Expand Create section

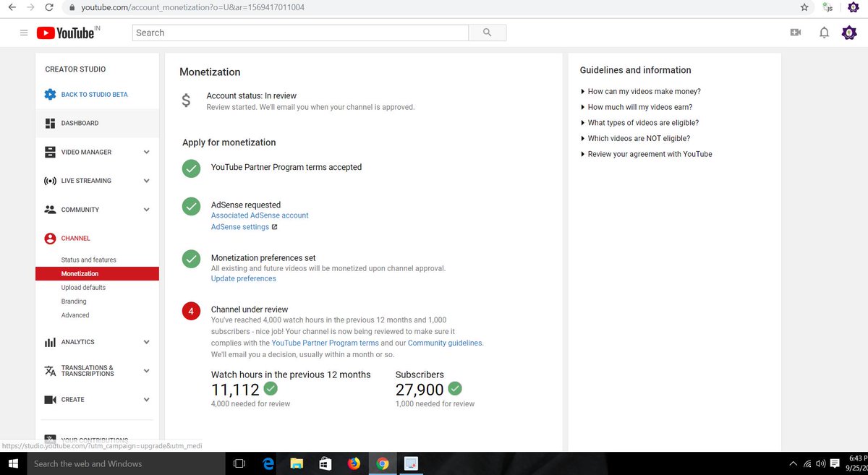(146, 400)
